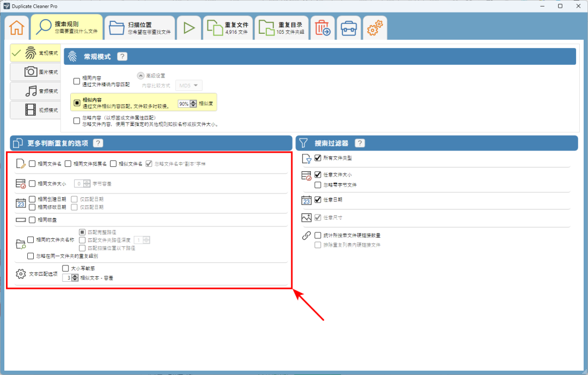Screen dimensions: 588x375
Task: Select 常规模式 fingerprint mode
Action: tap(35, 53)
